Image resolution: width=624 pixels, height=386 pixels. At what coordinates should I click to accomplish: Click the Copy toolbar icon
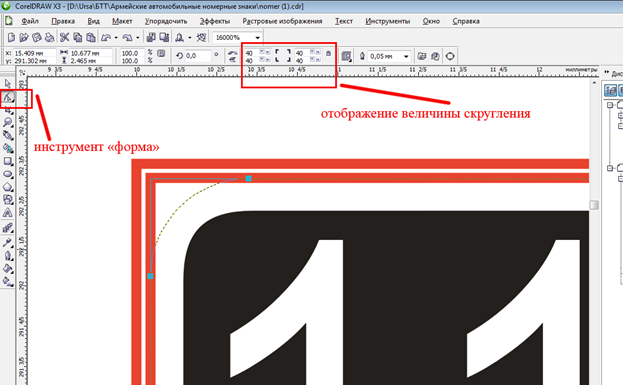click(78, 37)
